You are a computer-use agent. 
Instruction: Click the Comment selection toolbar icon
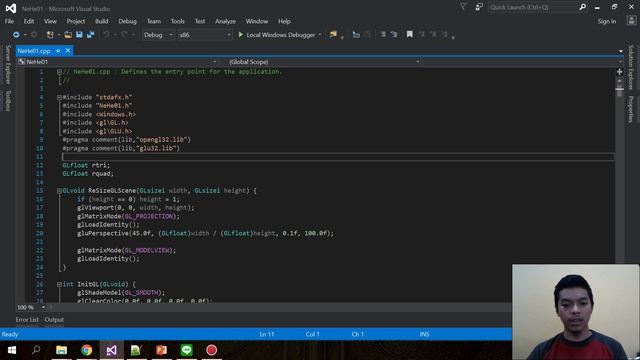[356, 35]
